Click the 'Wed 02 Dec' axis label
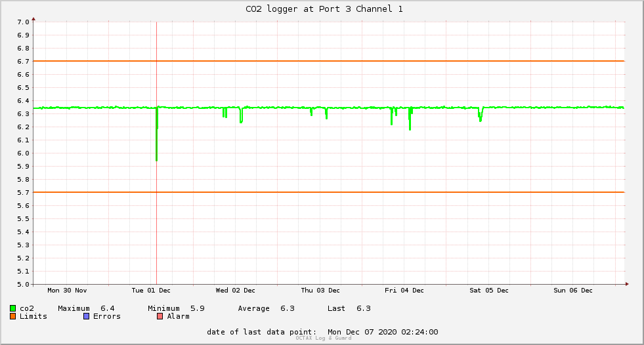The height and width of the screenshot is (345, 644). (x=235, y=291)
